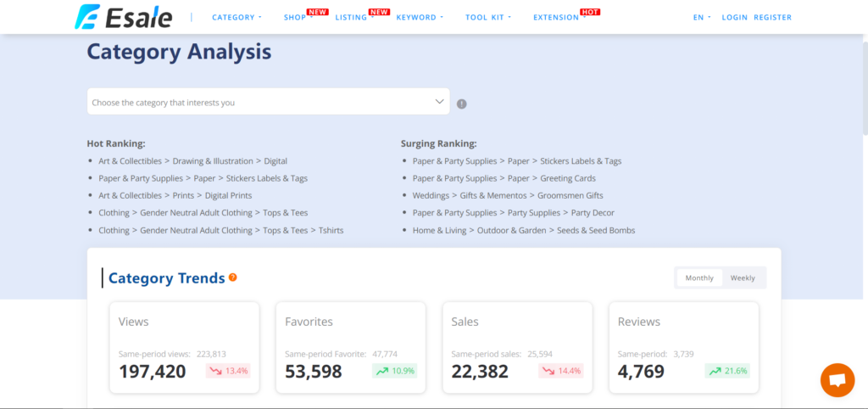Image resolution: width=868 pixels, height=409 pixels.
Task: Open the KEYWORD menu
Action: click(419, 17)
